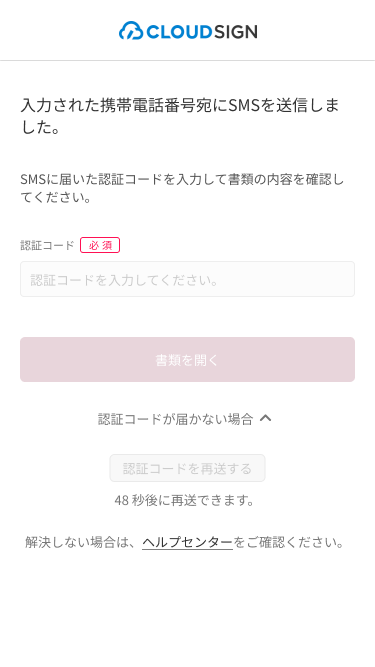This screenshot has width=375, height=667.
Task: Click the red 必須 required badge
Action: tap(100, 245)
